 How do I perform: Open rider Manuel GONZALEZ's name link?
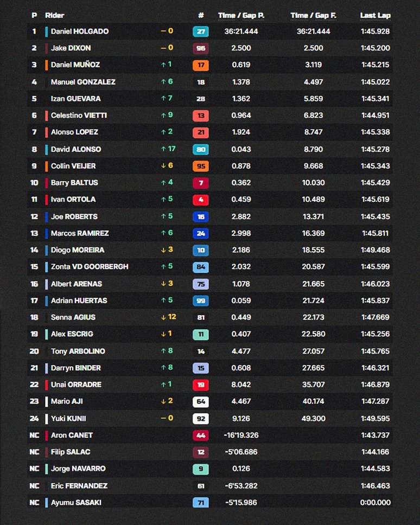[x=83, y=82]
